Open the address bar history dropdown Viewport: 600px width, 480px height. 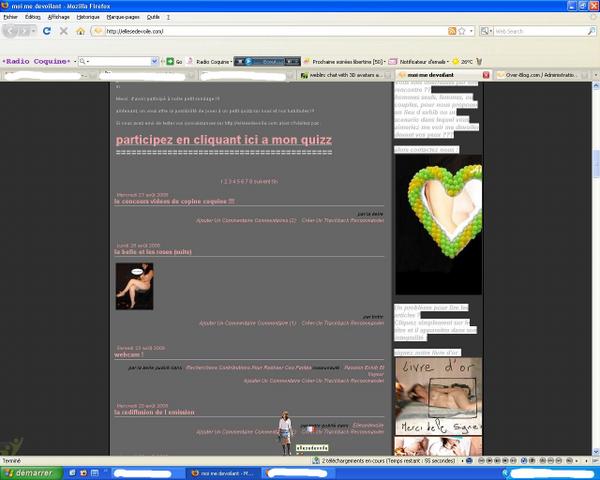(471, 31)
